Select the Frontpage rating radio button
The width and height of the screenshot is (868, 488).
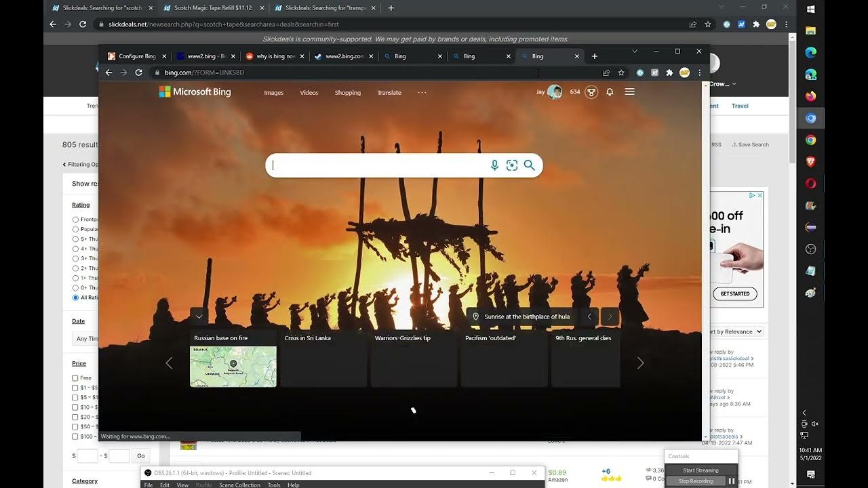click(x=75, y=220)
